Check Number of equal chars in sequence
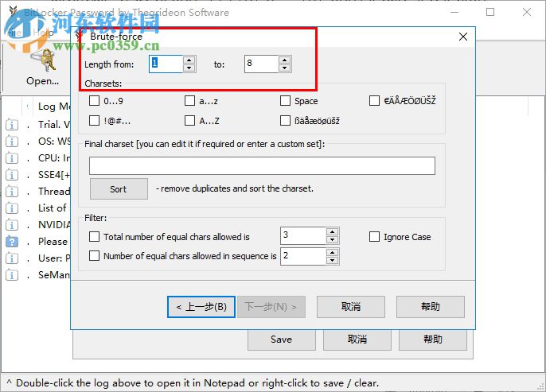The image size is (546, 392). [94, 256]
